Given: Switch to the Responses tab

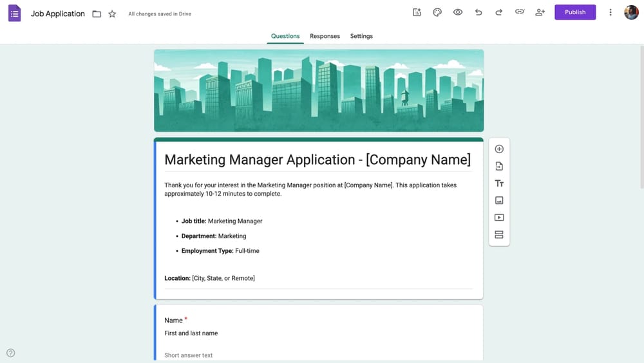Looking at the screenshot, I should coord(325,36).
